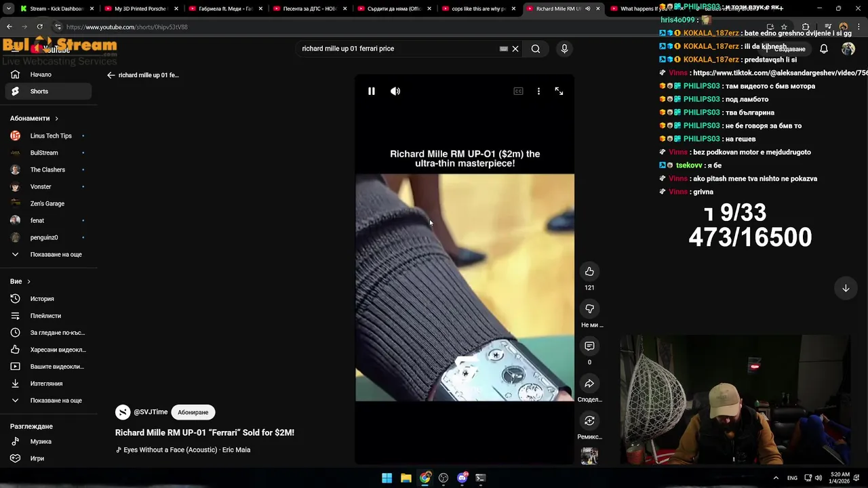The height and width of the screenshot is (488, 868).
Task: Open the Vonster channel subscription
Action: coord(47,186)
